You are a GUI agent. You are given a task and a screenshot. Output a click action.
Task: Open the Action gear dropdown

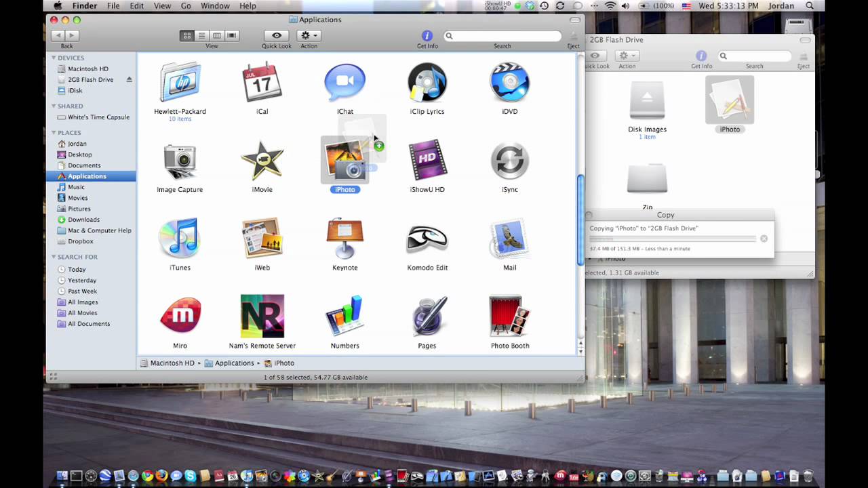click(x=309, y=35)
